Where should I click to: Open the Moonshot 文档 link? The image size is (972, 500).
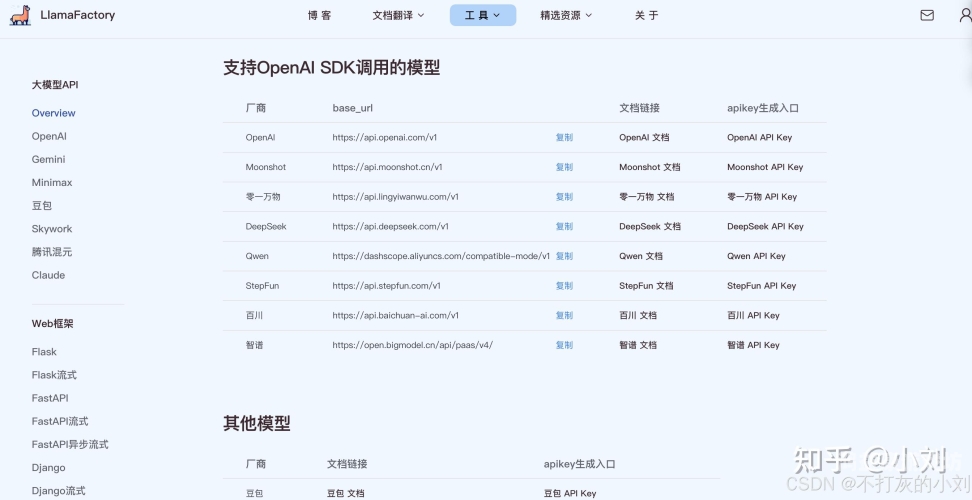650,167
